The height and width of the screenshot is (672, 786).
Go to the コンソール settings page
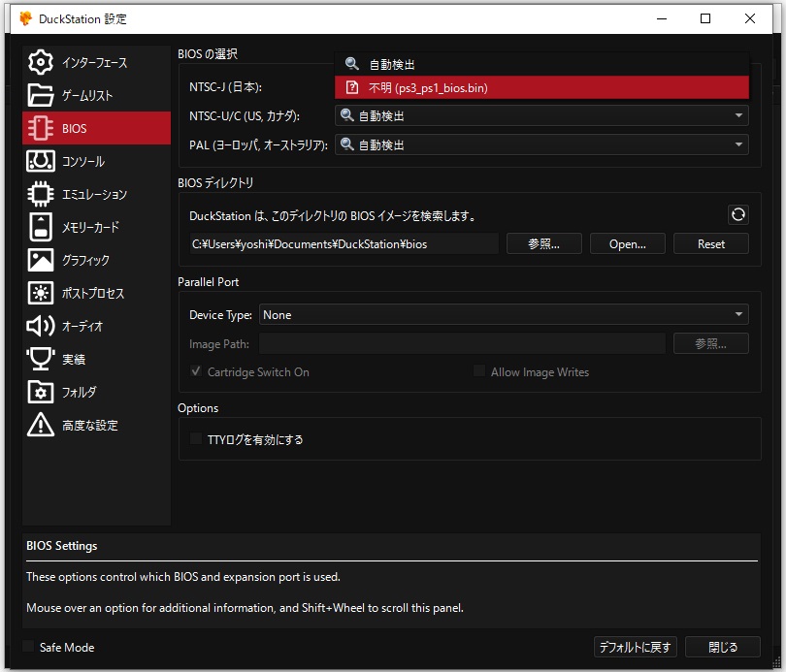96,161
